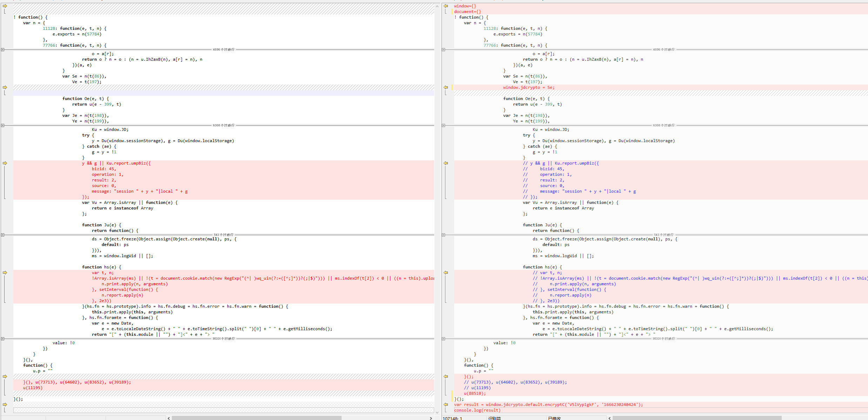Copy Ku.report.umpBiz block to right side

pos(5,163)
